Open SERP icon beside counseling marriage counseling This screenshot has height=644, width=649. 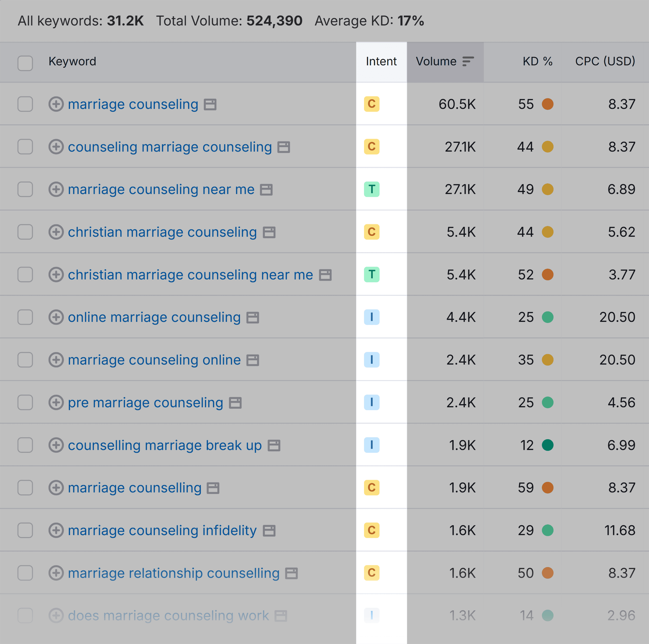tap(283, 147)
